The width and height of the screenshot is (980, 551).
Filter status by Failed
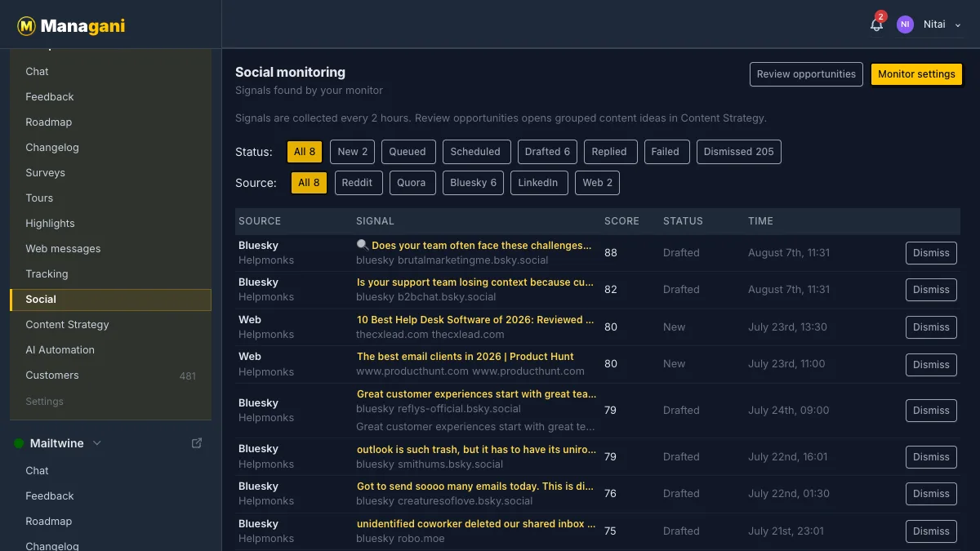[x=666, y=152]
